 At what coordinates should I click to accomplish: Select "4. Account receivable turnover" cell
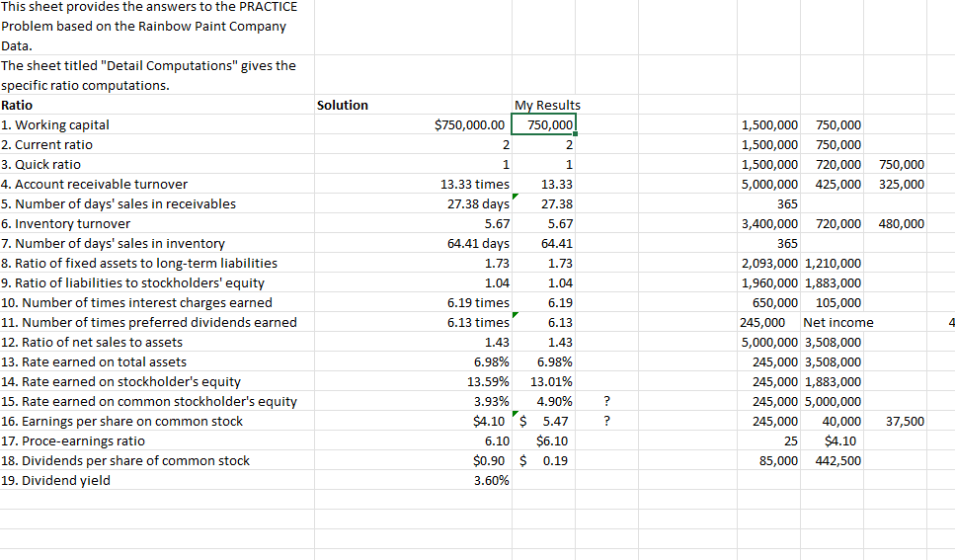(x=157, y=184)
